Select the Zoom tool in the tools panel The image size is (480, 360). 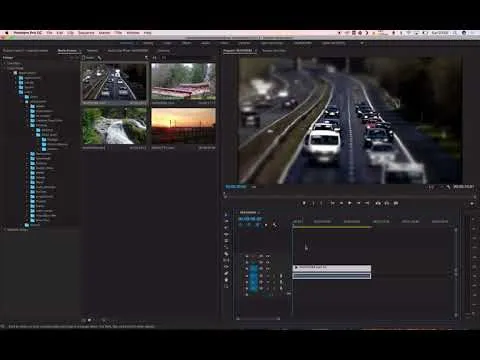click(x=227, y=286)
